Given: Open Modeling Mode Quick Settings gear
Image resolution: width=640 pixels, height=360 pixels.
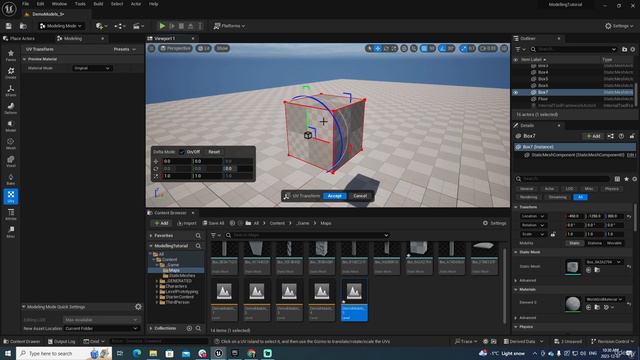Looking at the screenshot, I should pos(138,307).
